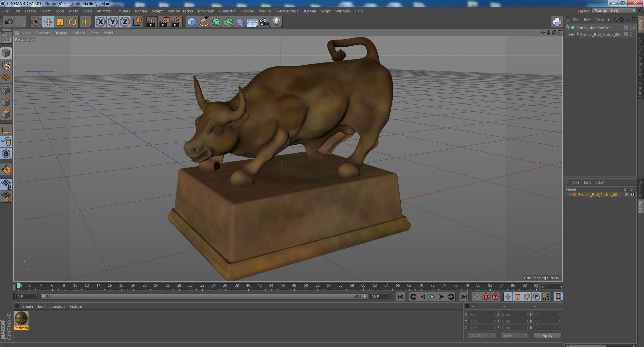Expand Subdivision Surface tree node
This screenshot has width=644, height=347.
click(x=567, y=28)
